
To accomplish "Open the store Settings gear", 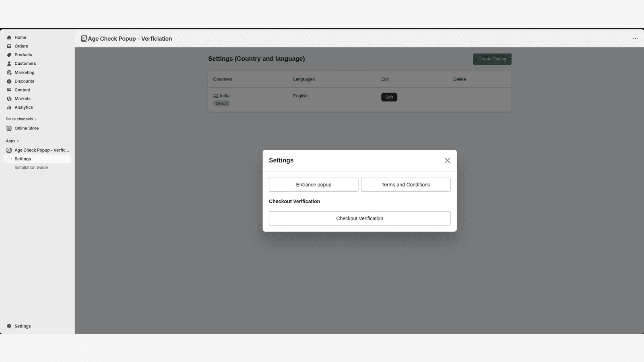I will coord(9,326).
